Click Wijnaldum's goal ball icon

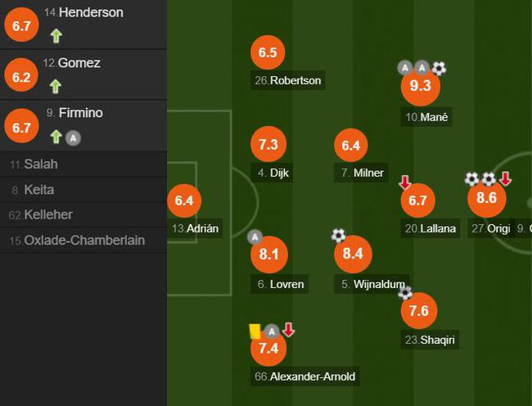(339, 236)
